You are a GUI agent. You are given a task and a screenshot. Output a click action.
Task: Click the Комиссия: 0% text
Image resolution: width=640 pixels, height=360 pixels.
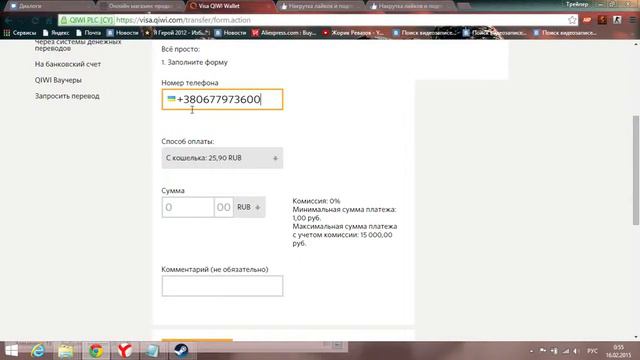click(x=316, y=201)
